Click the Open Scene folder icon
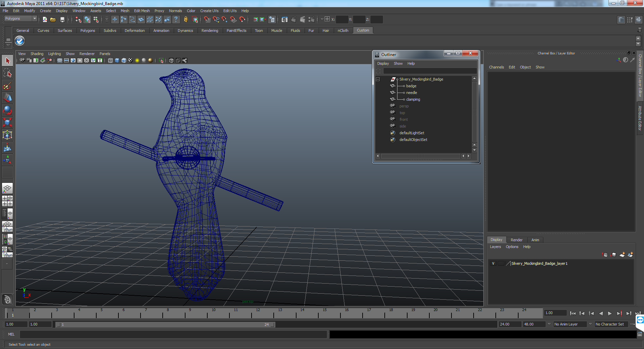The width and height of the screenshot is (644, 349). tap(53, 19)
